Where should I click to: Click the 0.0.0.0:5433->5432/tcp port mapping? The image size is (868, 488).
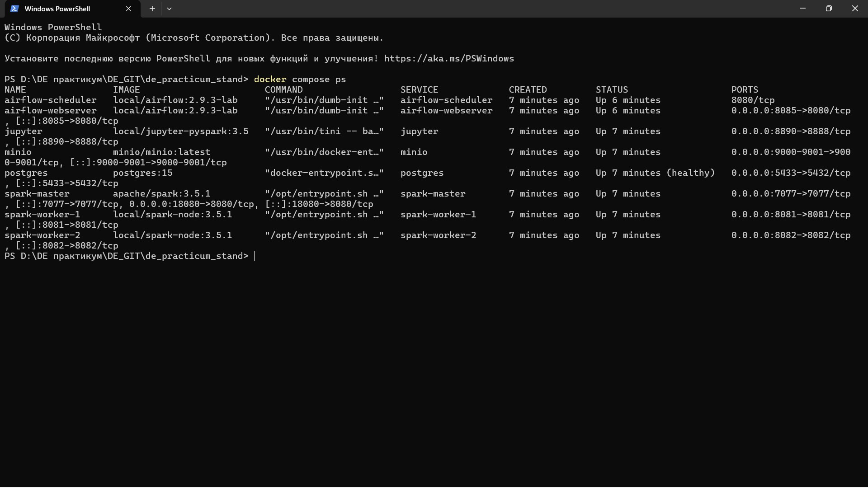[791, 173]
